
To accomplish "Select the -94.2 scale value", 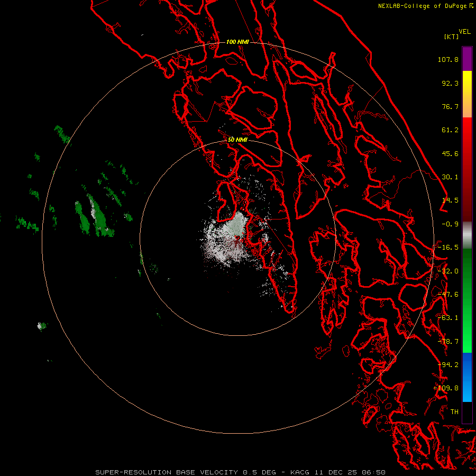I will [448, 365].
